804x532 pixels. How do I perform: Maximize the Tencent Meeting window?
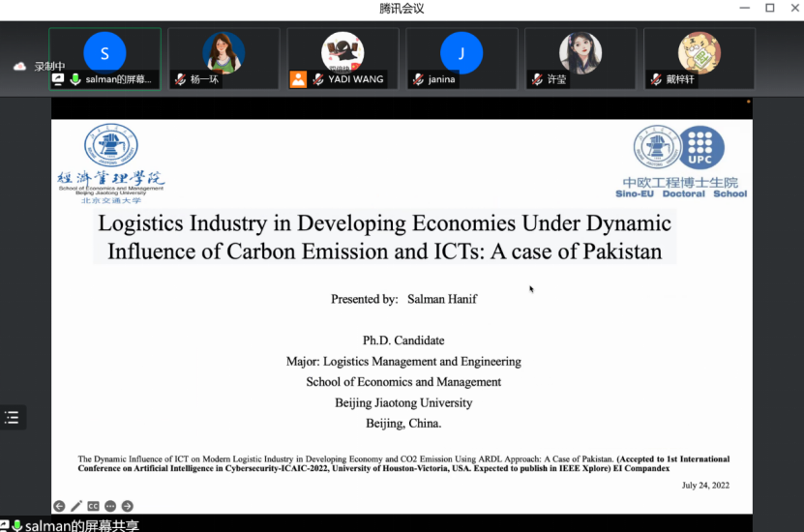[x=769, y=8]
